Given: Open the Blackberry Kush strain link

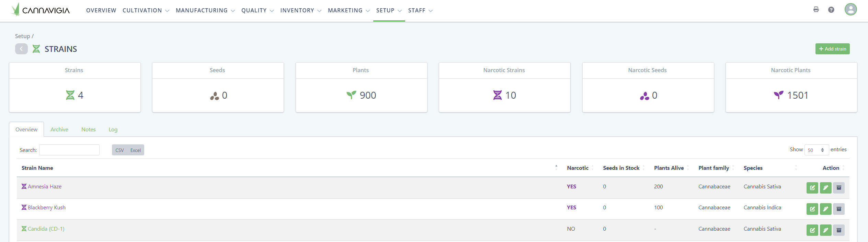Looking at the screenshot, I should click(46, 208).
